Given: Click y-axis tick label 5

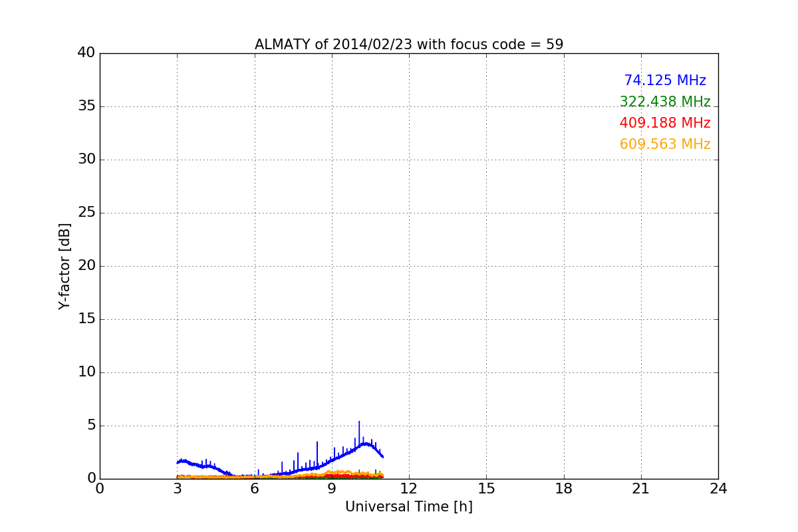Looking at the screenshot, I should pos(91,426).
